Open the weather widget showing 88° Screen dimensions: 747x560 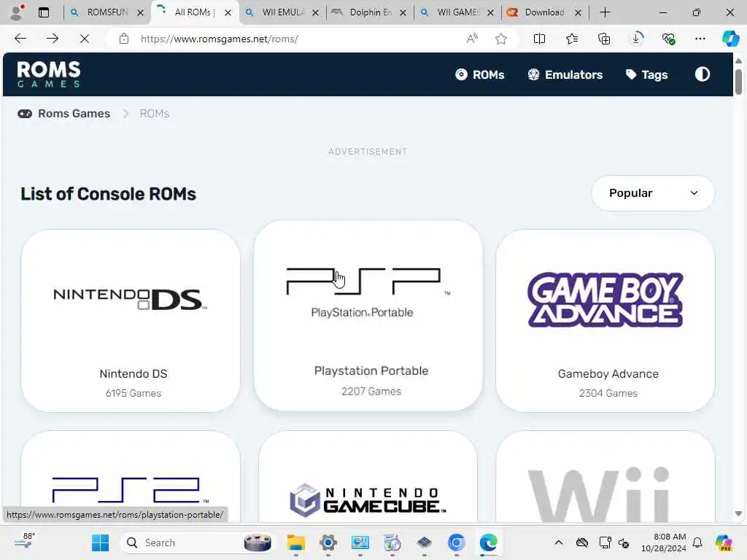coord(24,541)
